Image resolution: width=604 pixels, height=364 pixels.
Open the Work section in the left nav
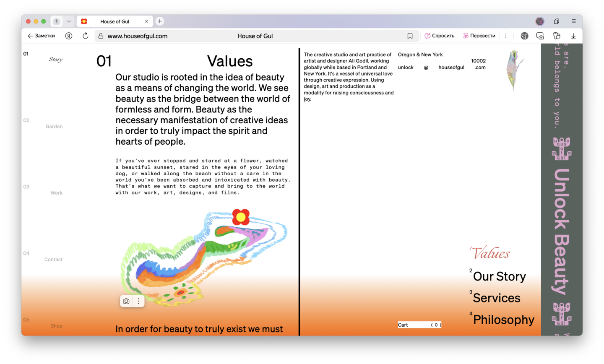tap(57, 193)
